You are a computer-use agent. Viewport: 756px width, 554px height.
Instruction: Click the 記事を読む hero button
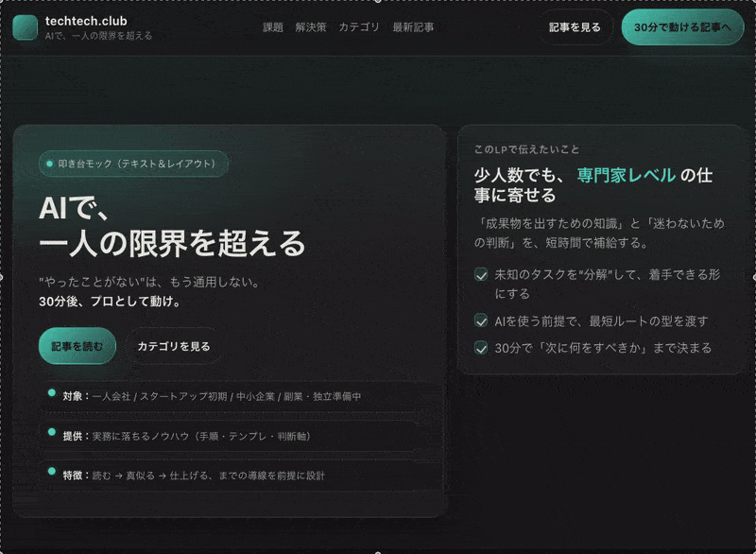(x=77, y=346)
